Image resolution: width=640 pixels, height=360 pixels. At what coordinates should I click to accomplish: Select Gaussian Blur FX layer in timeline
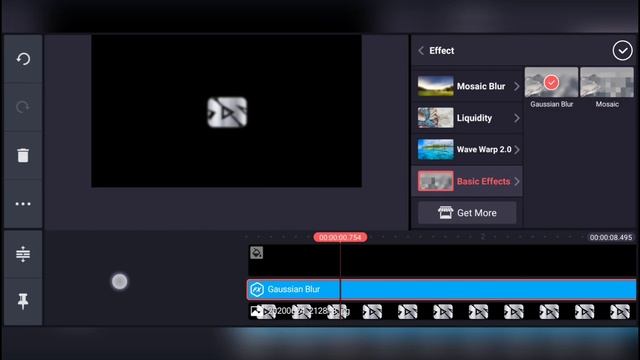[x=442, y=289]
